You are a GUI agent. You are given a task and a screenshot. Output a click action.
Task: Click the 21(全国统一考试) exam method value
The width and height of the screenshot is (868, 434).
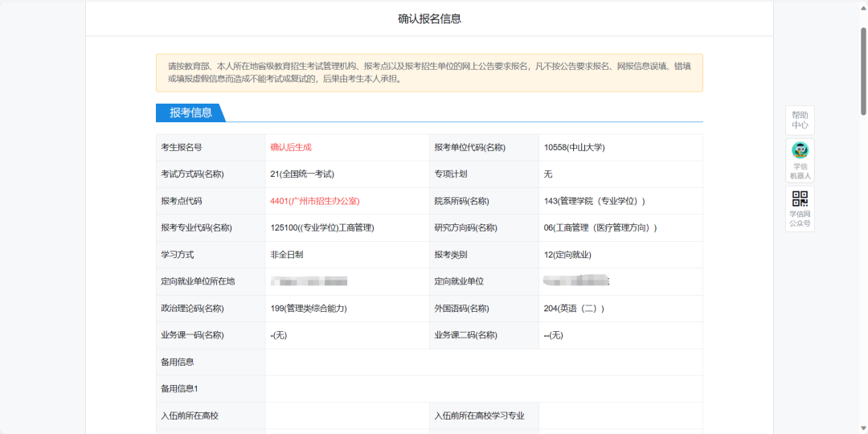point(302,174)
